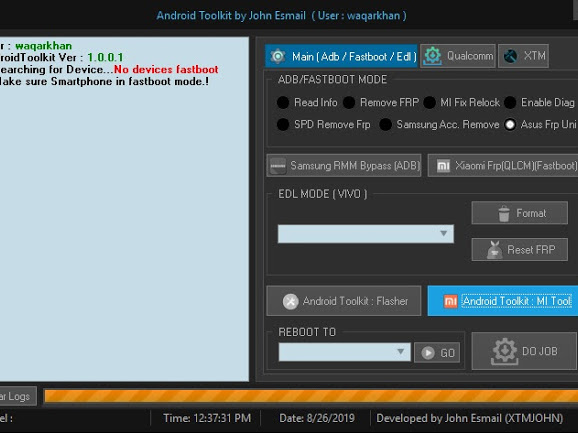
Task: Open the EDL MODE (VIVO) model dropdown
Action: 366,234
